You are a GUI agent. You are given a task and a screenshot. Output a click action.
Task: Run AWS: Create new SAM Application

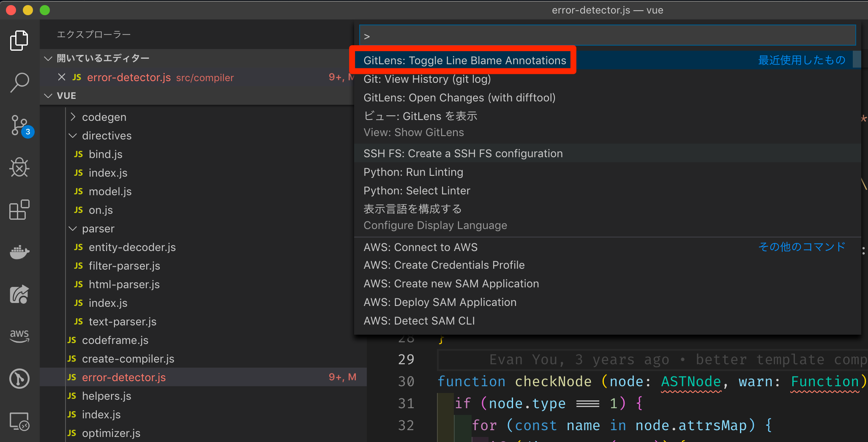point(607,284)
